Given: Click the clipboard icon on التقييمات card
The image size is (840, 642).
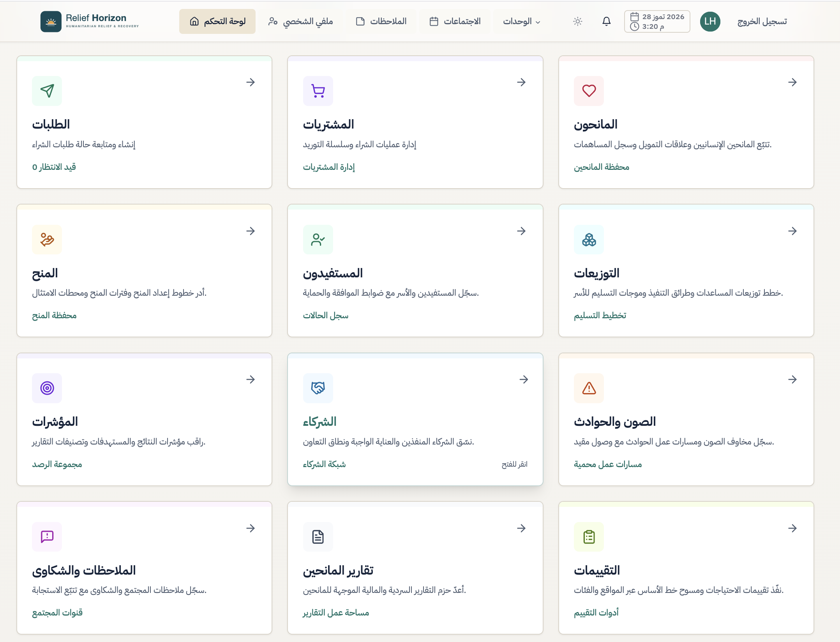Looking at the screenshot, I should tap(589, 536).
